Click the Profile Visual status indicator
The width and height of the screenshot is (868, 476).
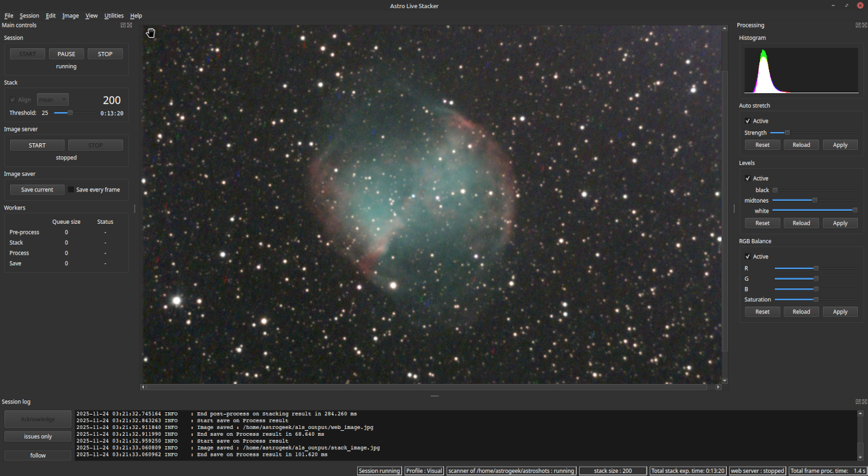point(424,470)
